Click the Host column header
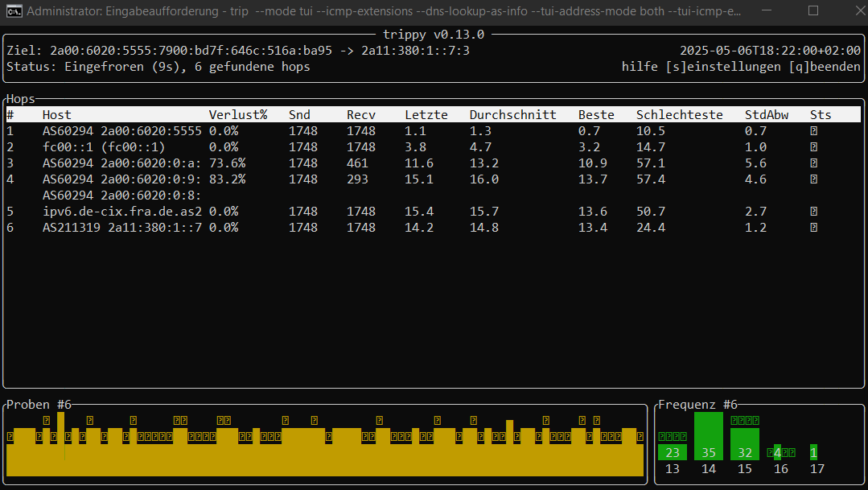Screen dimensions: 868x490 [57, 114]
